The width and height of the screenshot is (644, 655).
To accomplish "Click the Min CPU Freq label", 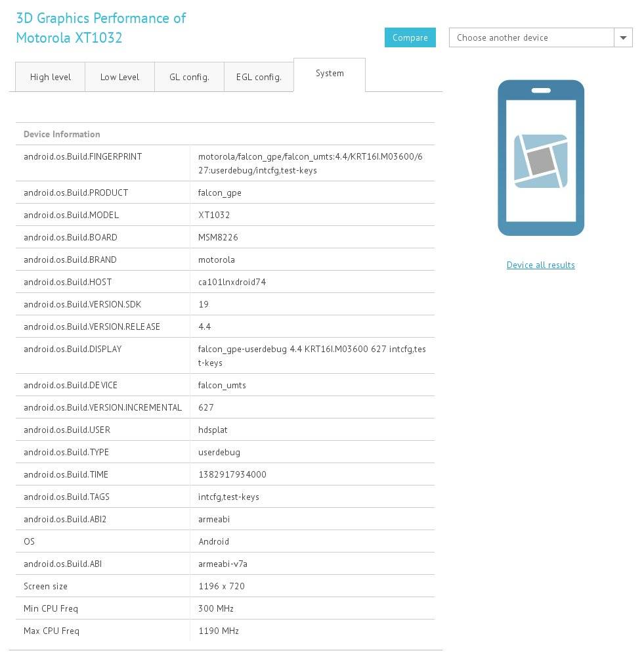I will 51,608.
